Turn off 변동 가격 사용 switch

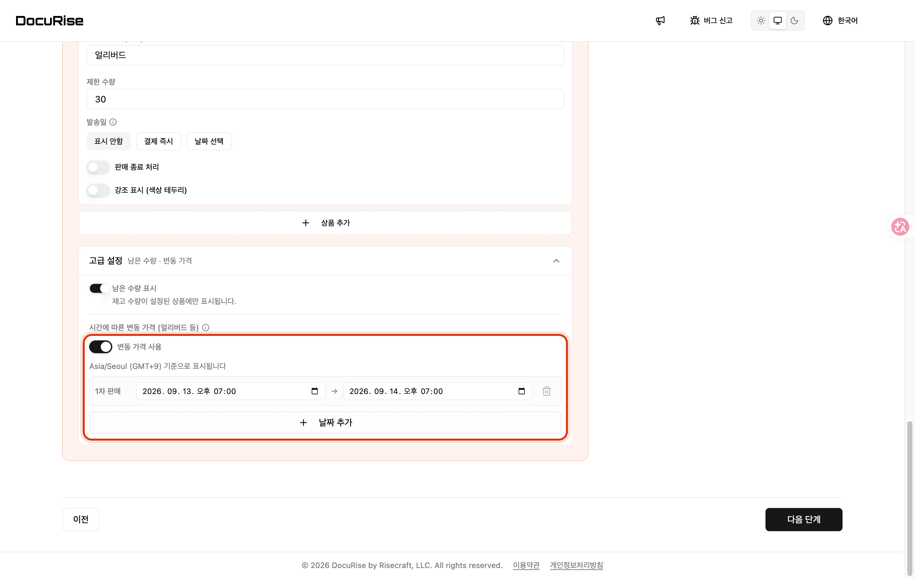pyautogui.click(x=100, y=347)
